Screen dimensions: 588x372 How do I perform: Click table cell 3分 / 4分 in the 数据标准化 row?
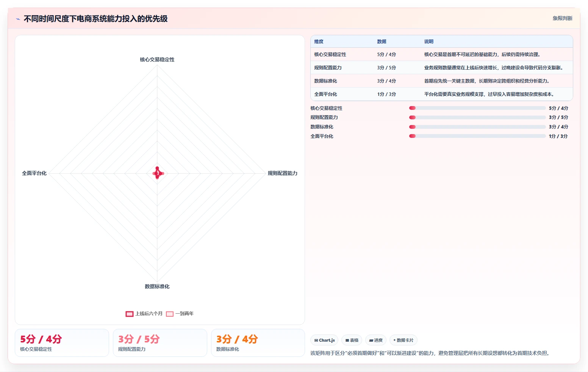(386, 81)
